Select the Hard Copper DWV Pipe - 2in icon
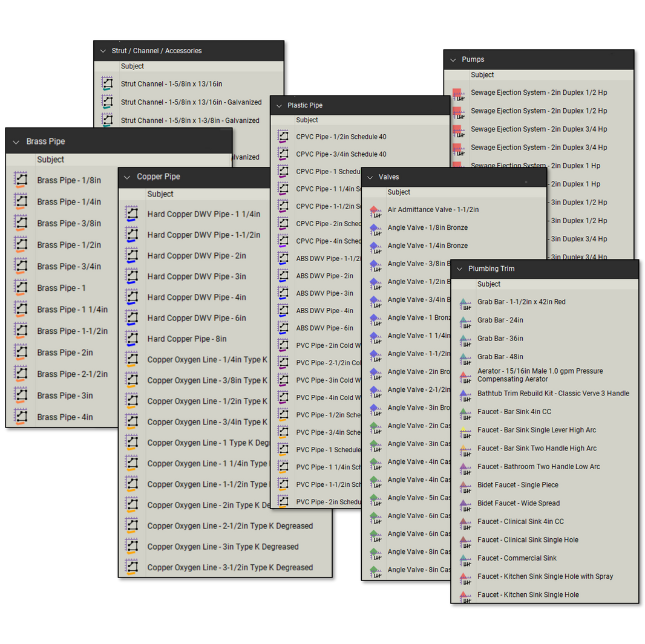Screen dimensions: 645x644 [x=132, y=256]
